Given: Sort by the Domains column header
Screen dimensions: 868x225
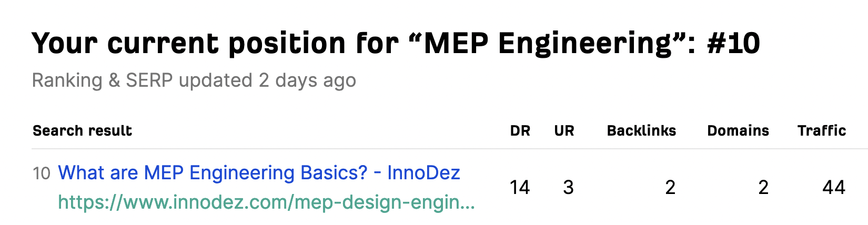Looking at the screenshot, I should 738,131.
